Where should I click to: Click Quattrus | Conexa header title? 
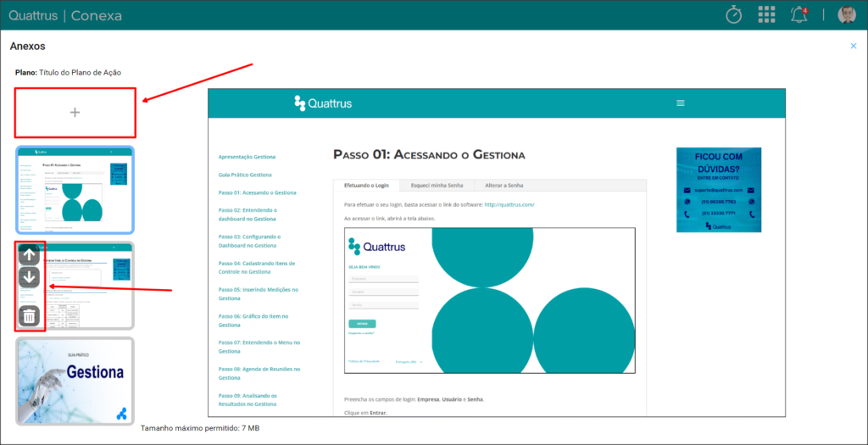point(65,15)
